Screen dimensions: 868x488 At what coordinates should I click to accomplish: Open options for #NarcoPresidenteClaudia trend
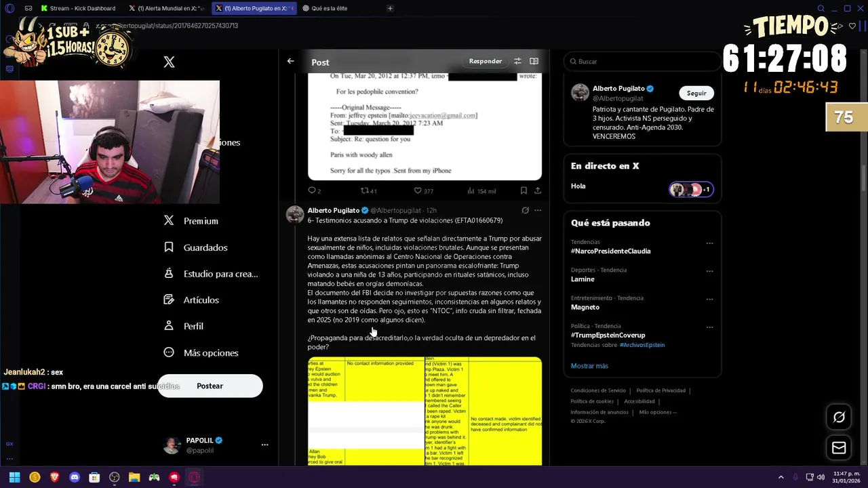point(709,243)
